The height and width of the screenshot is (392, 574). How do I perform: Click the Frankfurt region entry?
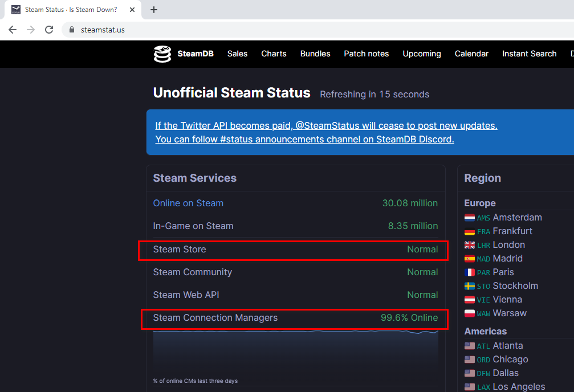512,231
